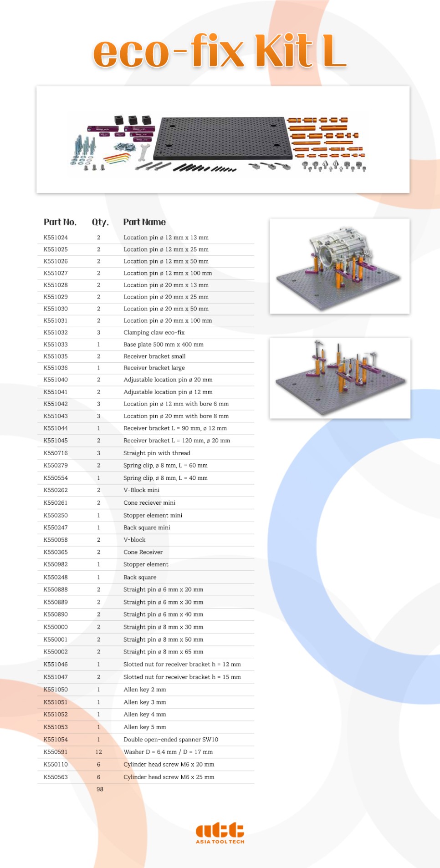Select part number K551026

[56, 261]
